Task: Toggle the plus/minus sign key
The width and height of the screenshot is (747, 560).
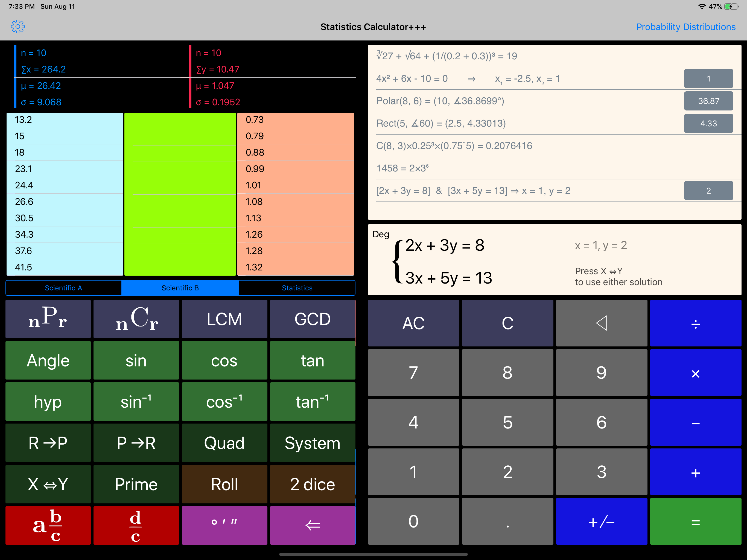Action: click(601, 521)
